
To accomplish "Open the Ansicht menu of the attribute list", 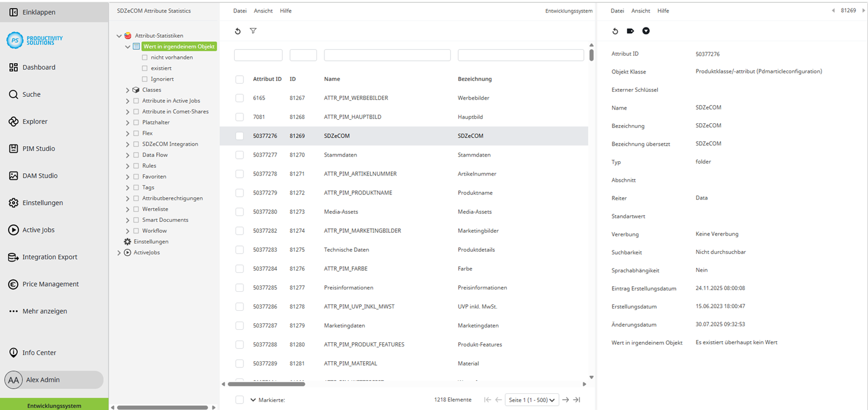I will tap(263, 10).
